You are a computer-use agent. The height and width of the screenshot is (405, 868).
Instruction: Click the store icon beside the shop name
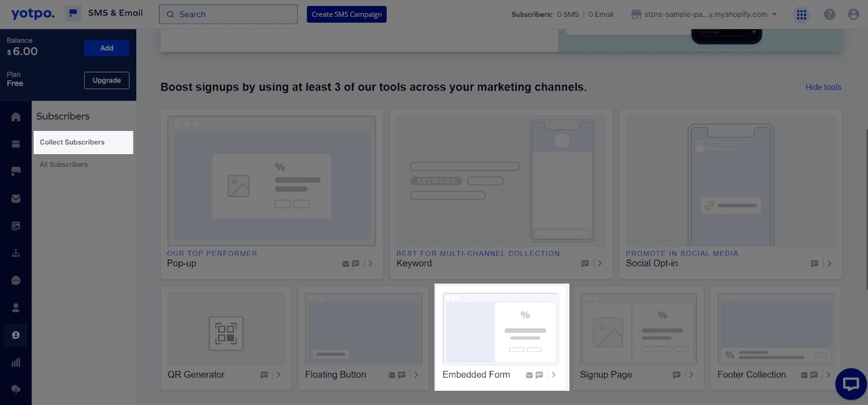pyautogui.click(x=636, y=15)
